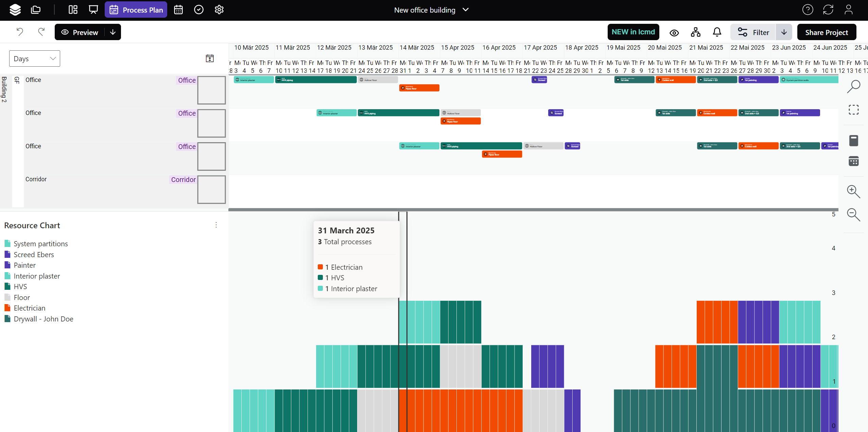Click the Share Project button
The height and width of the screenshot is (432, 868).
point(827,32)
